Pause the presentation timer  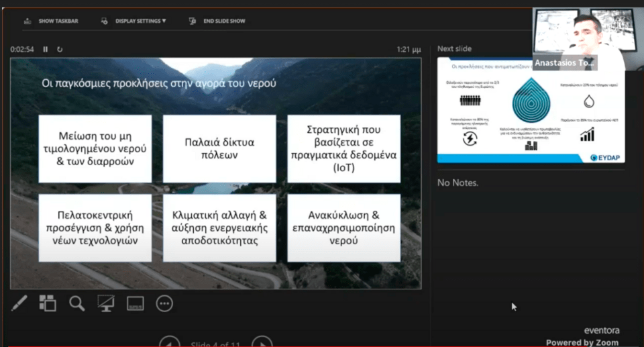pos(46,49)
